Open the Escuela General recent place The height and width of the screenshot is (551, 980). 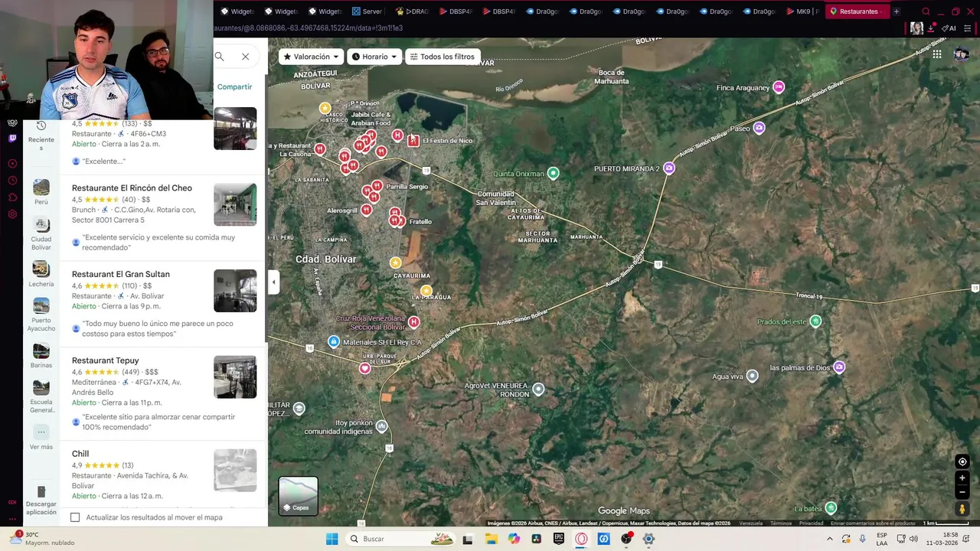41,387
